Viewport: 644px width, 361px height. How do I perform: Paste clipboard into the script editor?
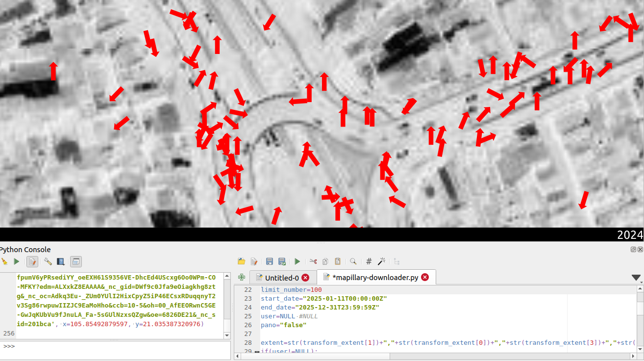(338, 261)
